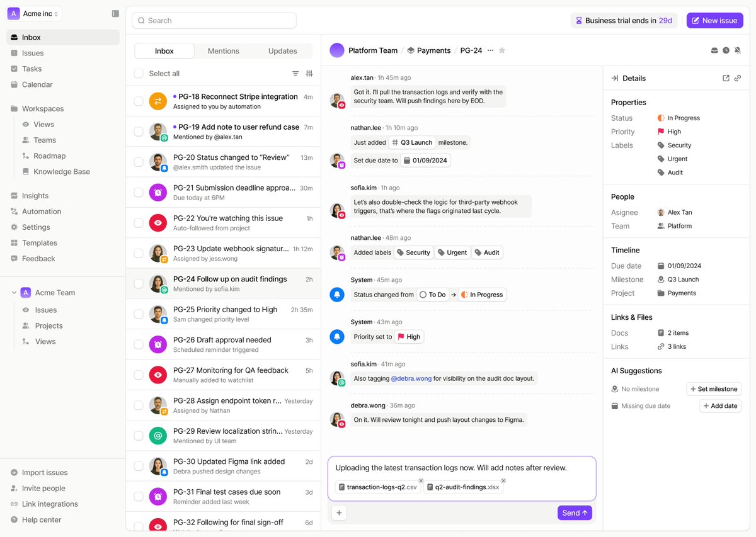The image size is (756, 537).
Task: Collapse the left sidebar panel icon
Action: pos(115,13)
